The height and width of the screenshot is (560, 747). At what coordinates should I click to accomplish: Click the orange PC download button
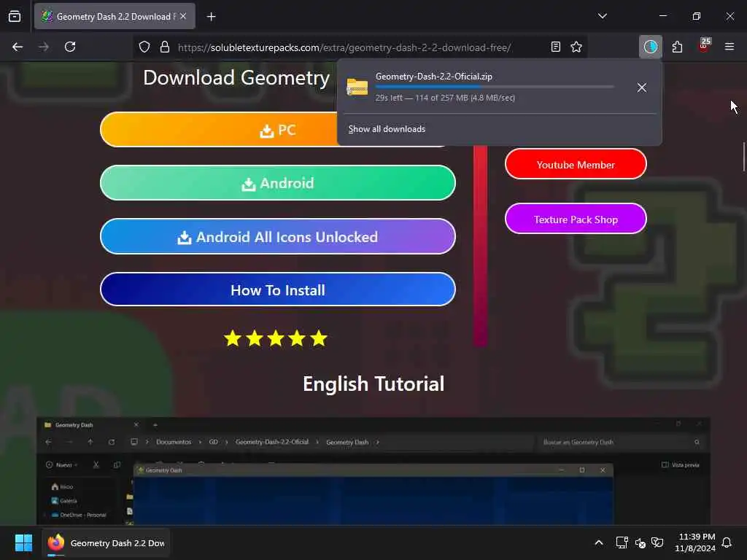click(278, 130)
